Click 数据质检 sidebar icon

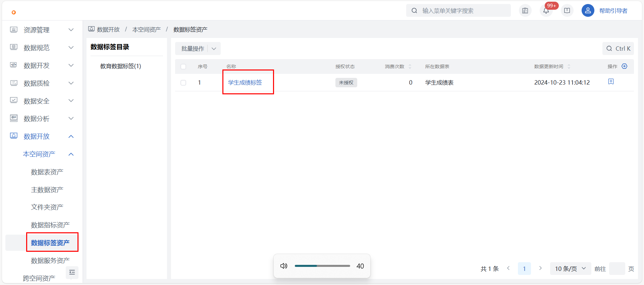click(14, 83)
